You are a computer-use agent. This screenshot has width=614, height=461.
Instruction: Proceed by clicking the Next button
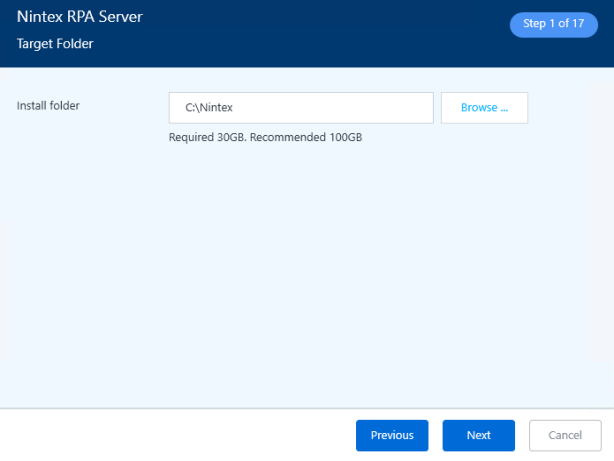(x=478, y=435)
